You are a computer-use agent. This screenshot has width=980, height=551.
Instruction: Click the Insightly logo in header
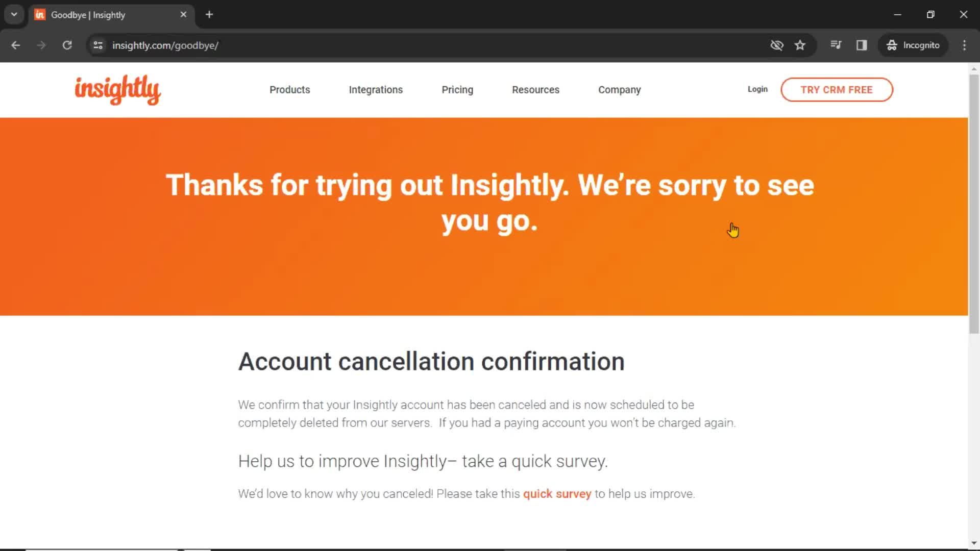(117, 89)
